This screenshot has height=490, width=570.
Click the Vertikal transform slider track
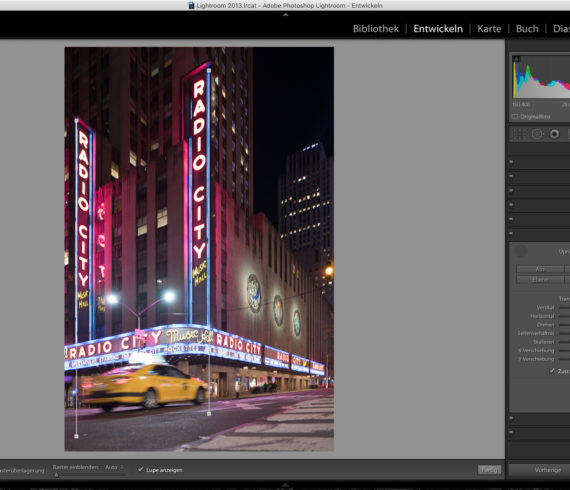pos(564,308)
